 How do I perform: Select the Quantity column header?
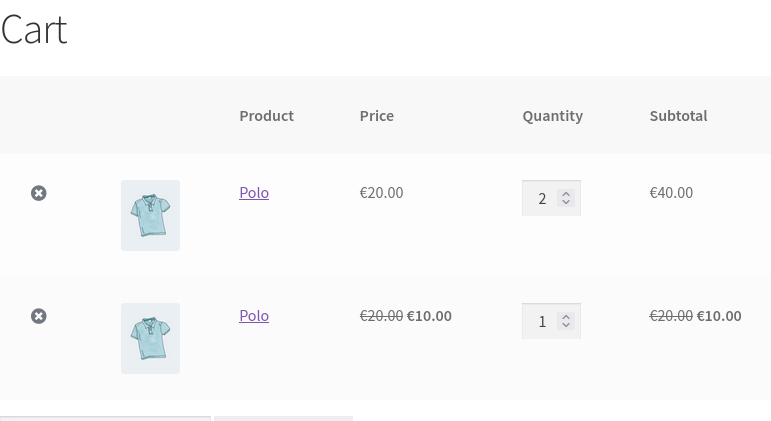(553, 116)
